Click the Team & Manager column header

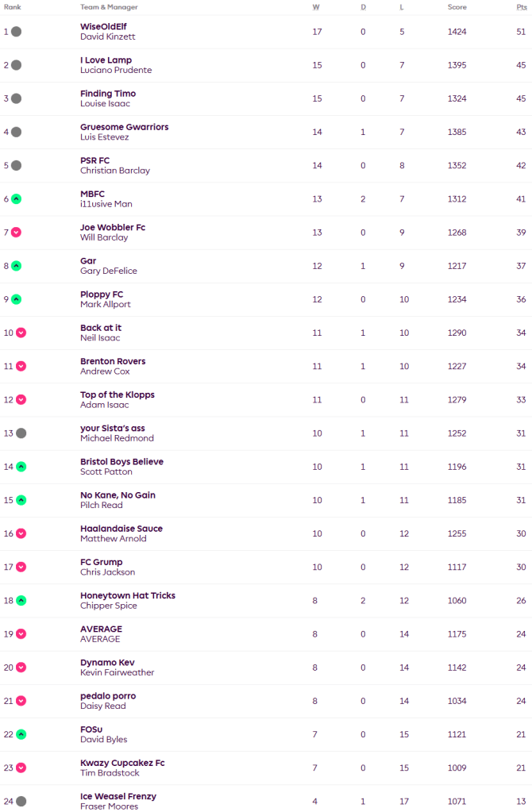tap(108, 6)
